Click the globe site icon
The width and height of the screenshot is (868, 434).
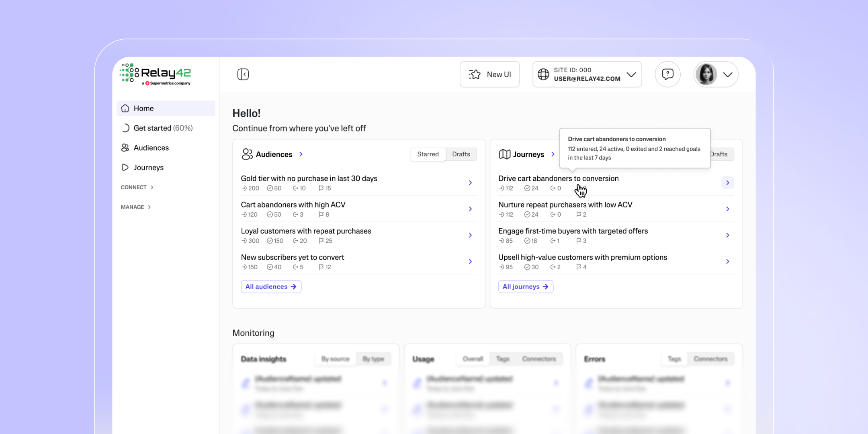pos(543,74)
